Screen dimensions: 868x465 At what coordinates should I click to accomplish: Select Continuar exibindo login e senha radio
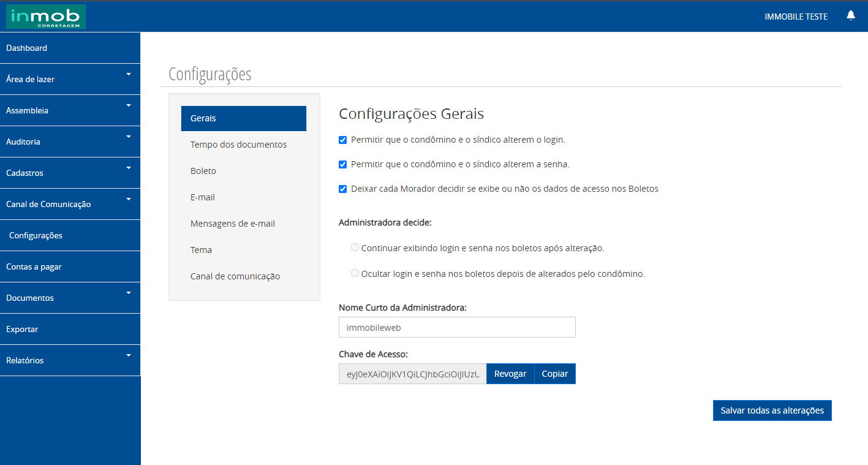355,248
